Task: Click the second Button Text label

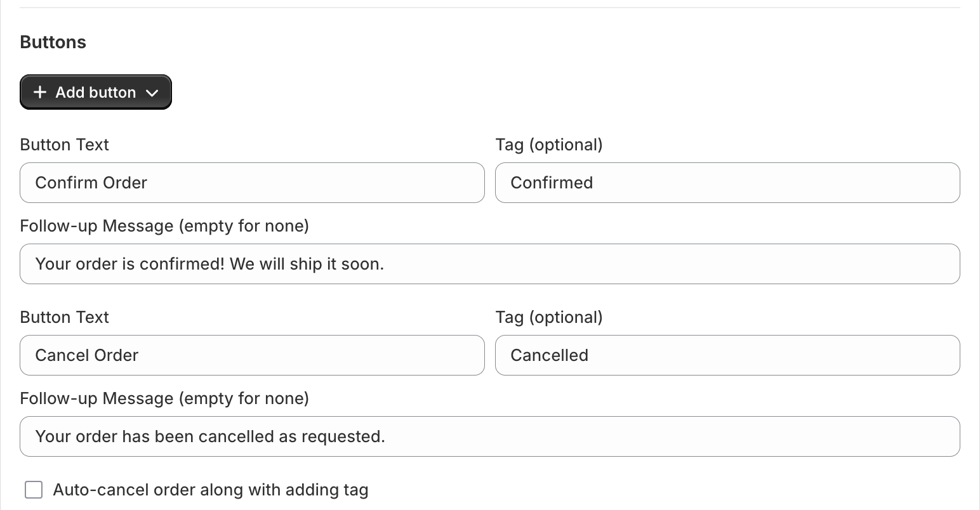Action: click(x=64, y=317)
